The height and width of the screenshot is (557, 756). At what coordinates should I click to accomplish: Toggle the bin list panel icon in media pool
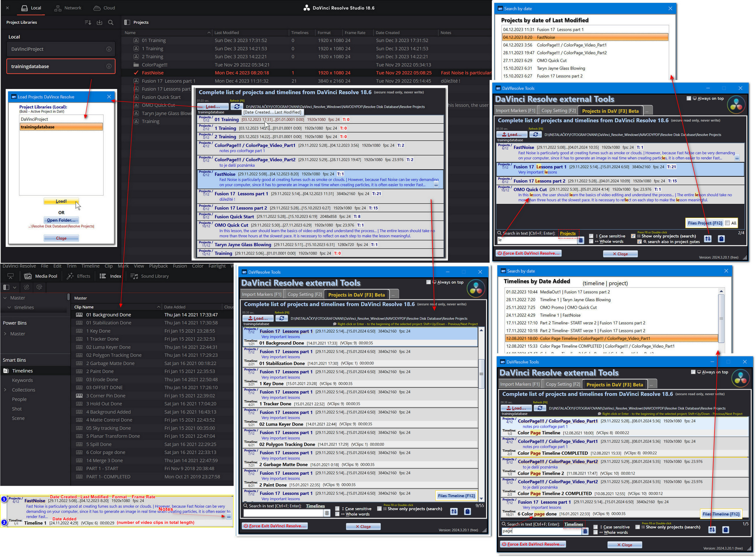click(6, 287)
